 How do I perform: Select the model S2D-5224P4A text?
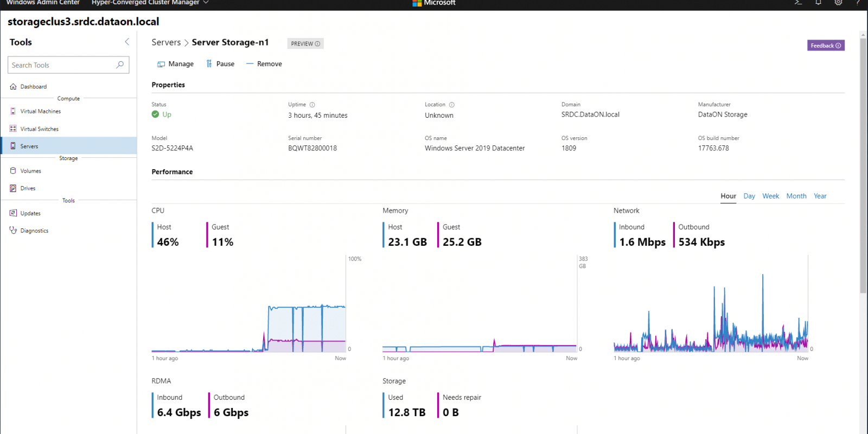[173, 148]
